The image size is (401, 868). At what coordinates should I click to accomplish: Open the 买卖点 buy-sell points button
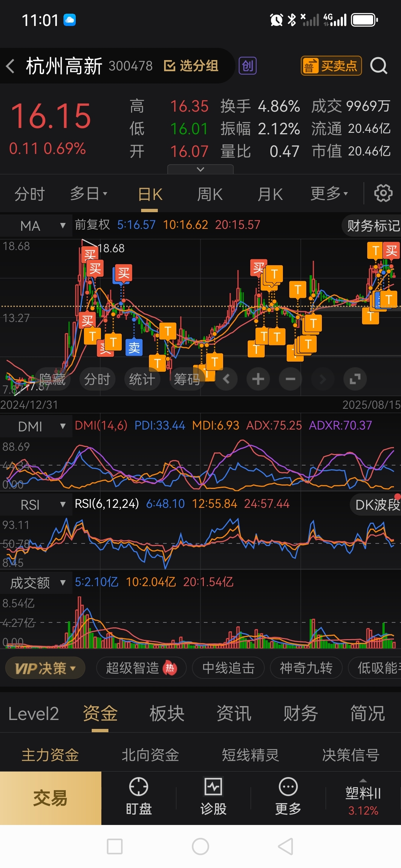331,66
